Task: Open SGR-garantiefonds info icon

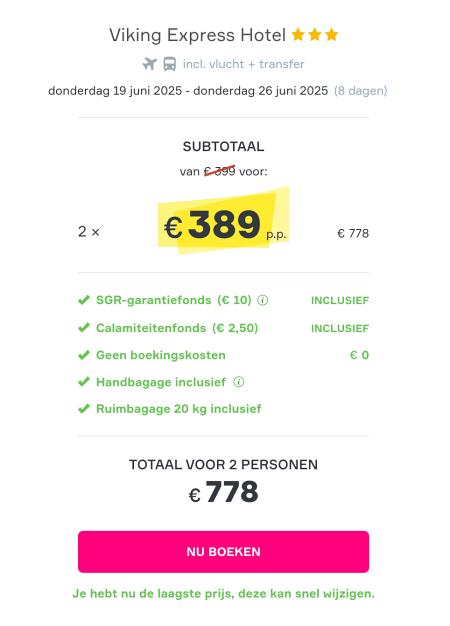Action: tap(262, 300)
